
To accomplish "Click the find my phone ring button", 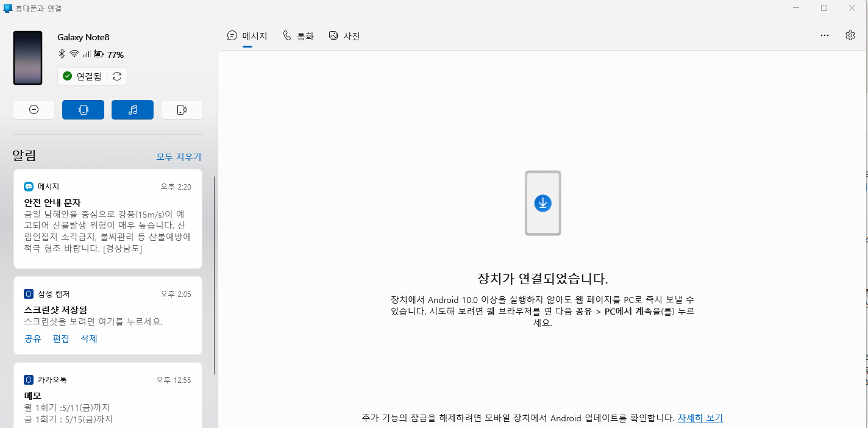I will coord(182,110).
